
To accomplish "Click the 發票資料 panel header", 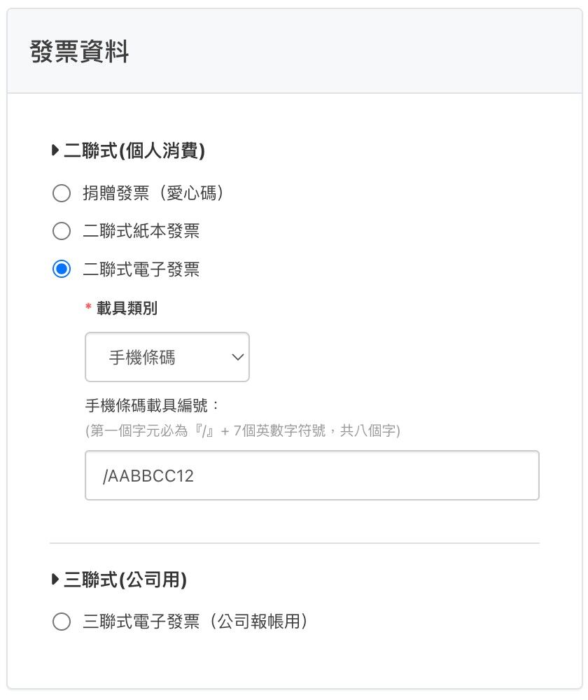I will click(x=80, y=52).
